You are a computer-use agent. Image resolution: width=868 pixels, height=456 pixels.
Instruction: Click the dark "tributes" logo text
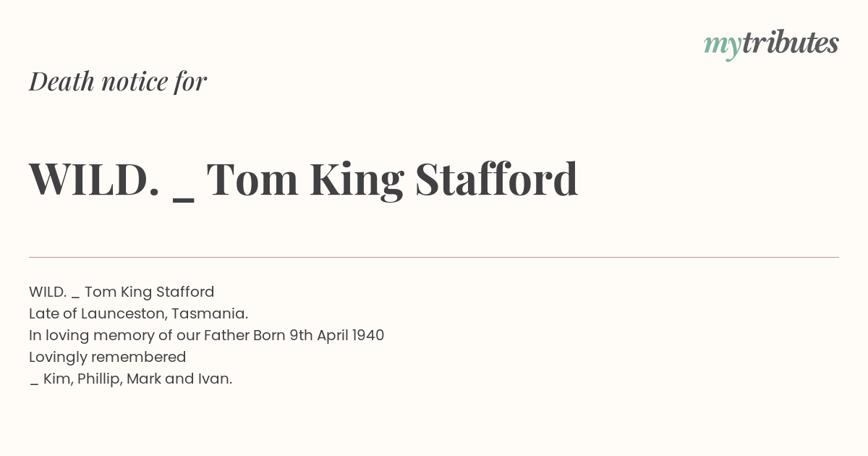pyautogui.click(x=790, y=43)
